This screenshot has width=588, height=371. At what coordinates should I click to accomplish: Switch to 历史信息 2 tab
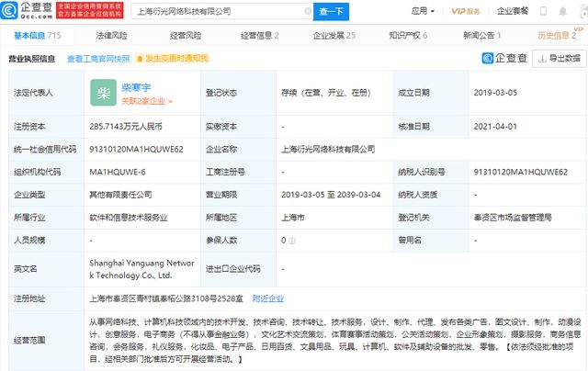coord(557,36)
